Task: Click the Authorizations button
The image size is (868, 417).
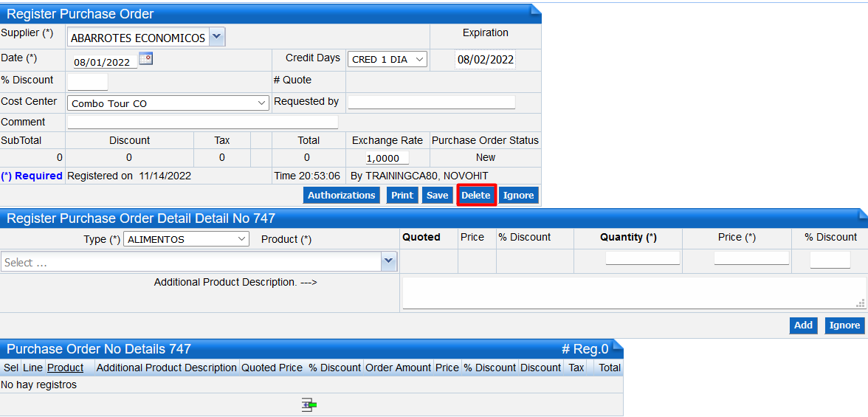Action: tap(341, 195)
